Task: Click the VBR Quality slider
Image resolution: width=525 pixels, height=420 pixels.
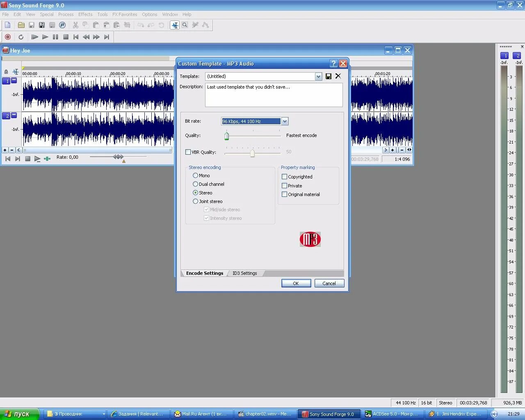Action: coord(252,153)
